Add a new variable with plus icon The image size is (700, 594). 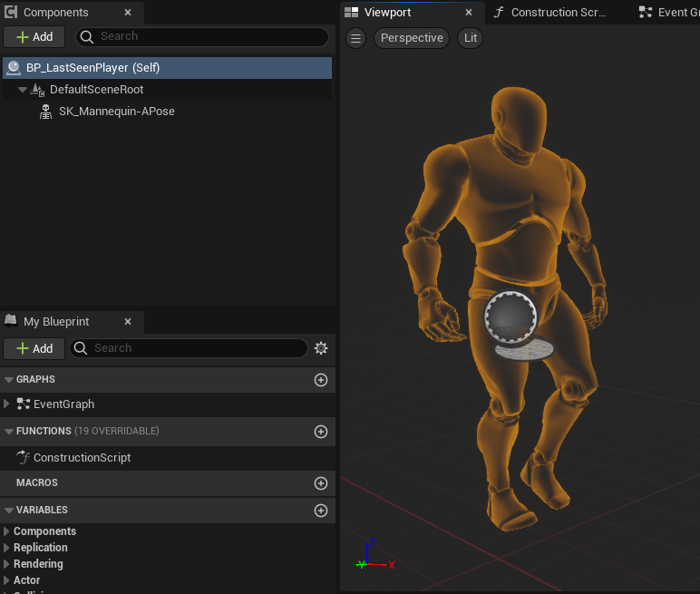coord(321,511)
